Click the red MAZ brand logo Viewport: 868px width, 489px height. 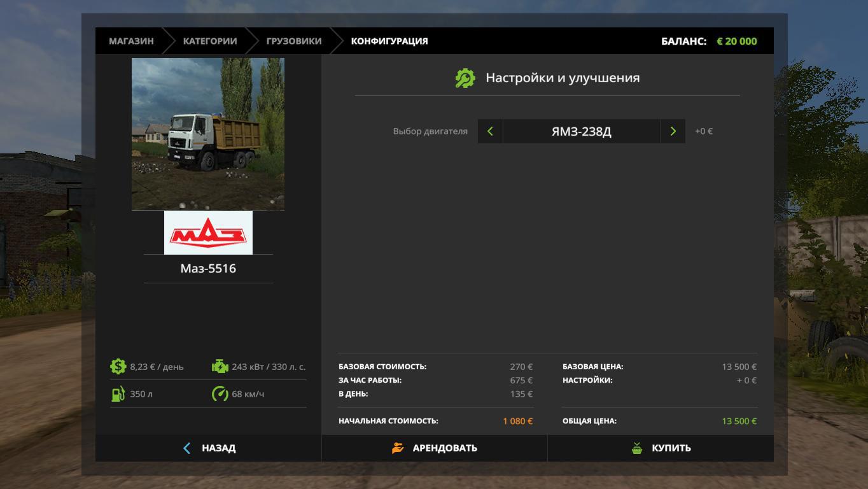[x=208, y=233]
